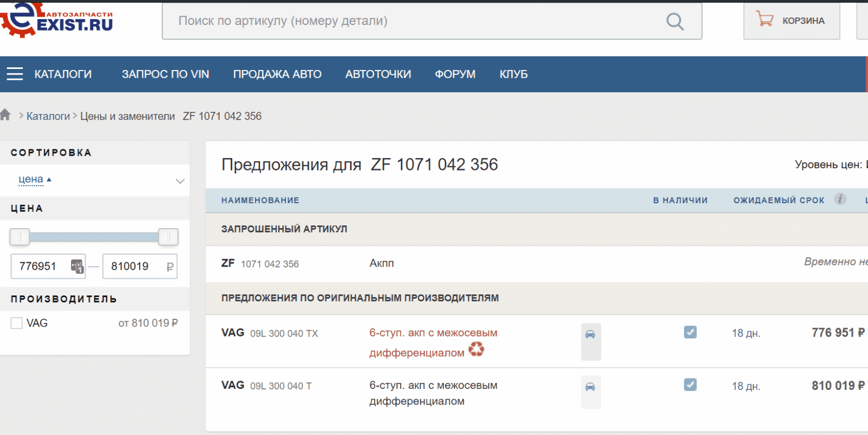Click the 18 дн. term for 09L 300 040 T

point(746,386)
